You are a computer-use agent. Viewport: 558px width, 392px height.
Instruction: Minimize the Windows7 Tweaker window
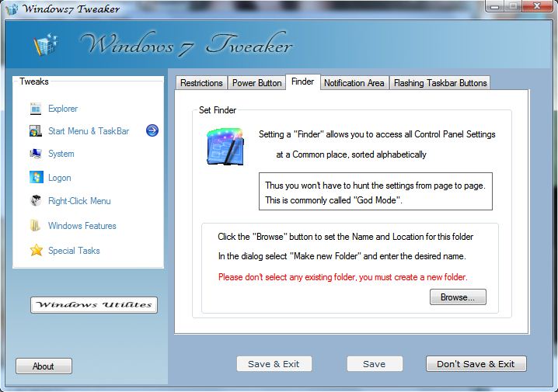tap(494, 6)
